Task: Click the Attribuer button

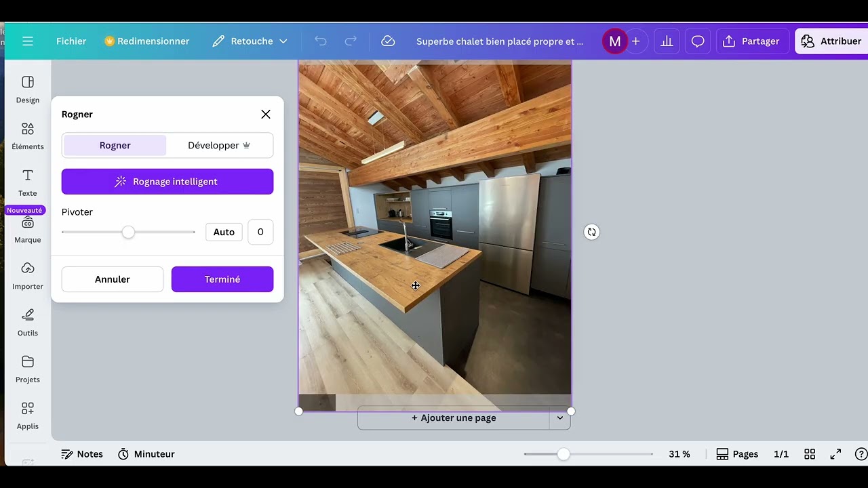Action: (x=831, y=41)
